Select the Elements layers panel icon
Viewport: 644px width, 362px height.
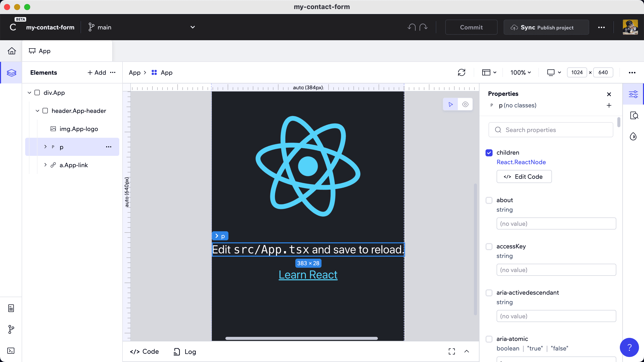[x=11, y=73]
